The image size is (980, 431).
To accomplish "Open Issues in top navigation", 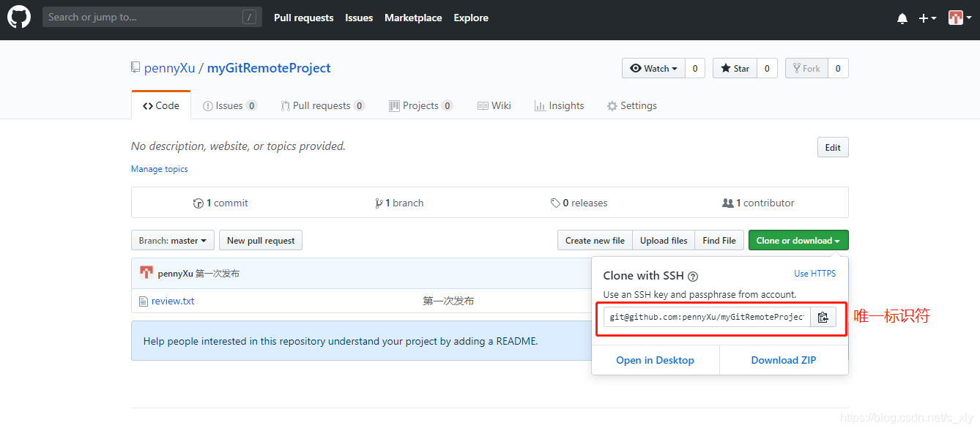I will (x=359, y=18).
